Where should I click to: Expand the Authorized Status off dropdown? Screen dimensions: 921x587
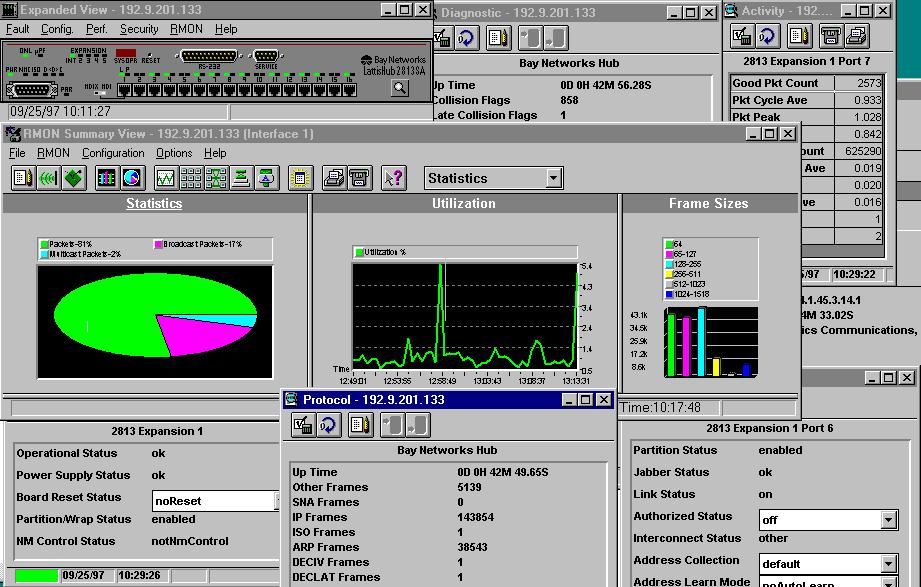click(x=889, y=519)
